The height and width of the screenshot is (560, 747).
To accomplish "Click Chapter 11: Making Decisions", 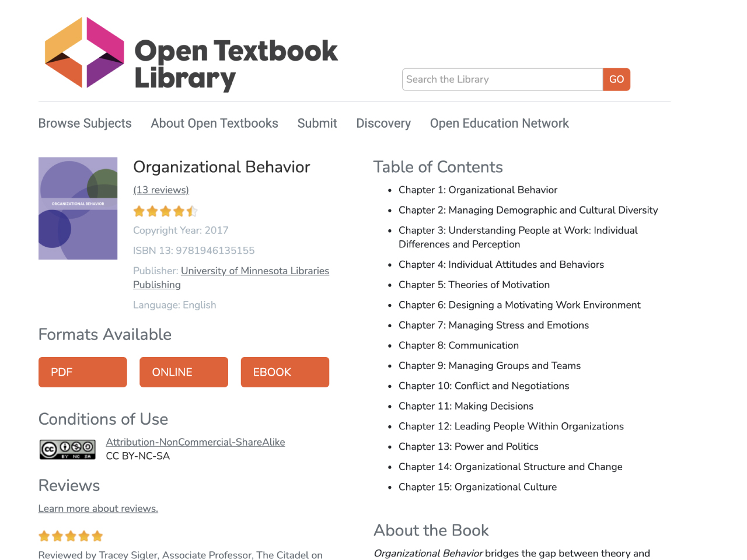I will (466, 406).
